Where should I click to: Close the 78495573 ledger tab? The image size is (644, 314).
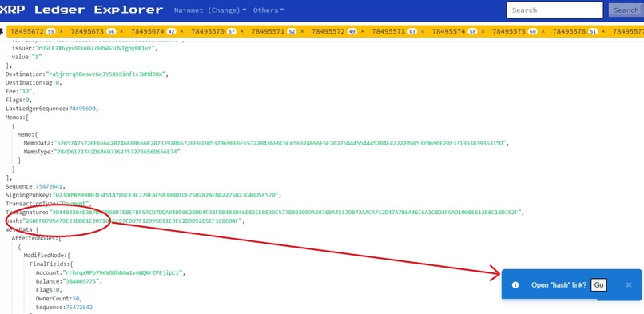coord(423,31)
